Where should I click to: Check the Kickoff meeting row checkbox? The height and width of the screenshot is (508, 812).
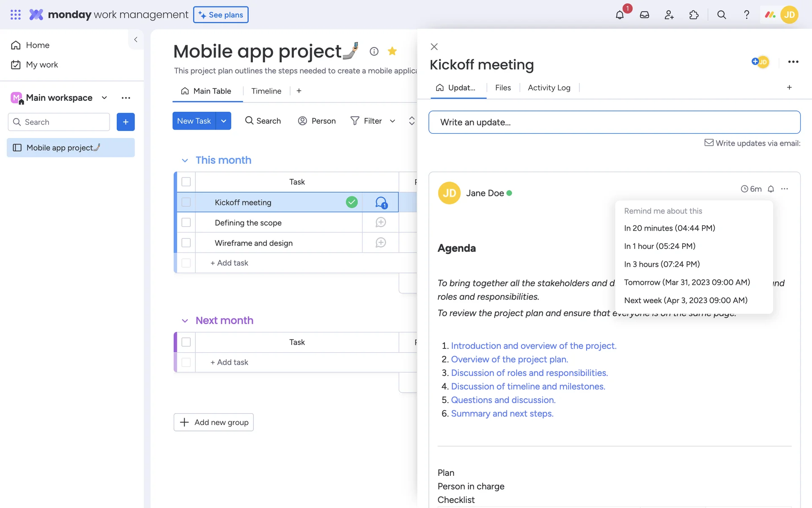[186, 202]
